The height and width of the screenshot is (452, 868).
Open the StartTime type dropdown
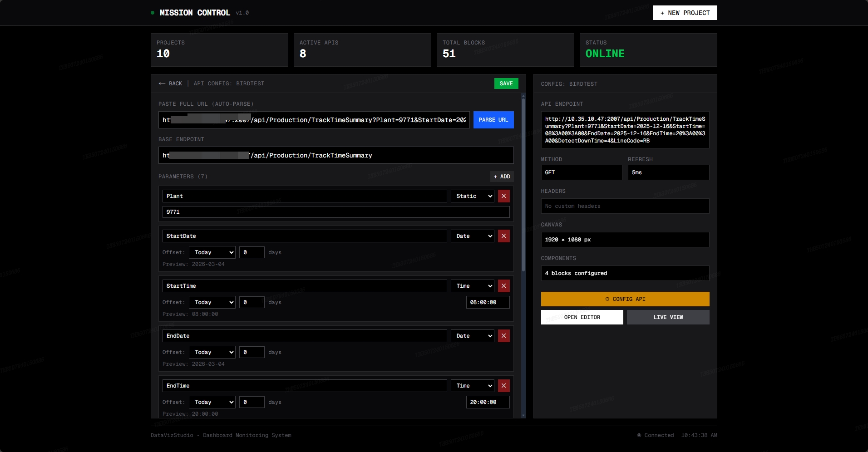pyautogui.click(x=472, y=286)
